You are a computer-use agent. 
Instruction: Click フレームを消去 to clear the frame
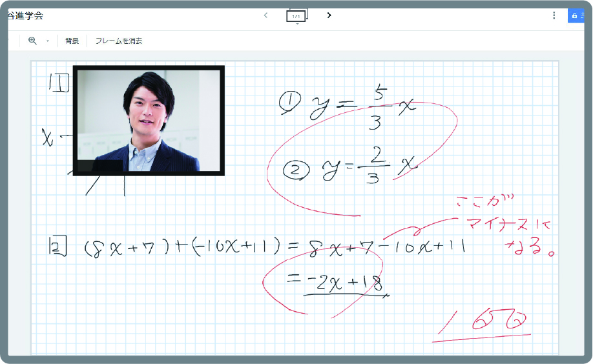coord(118,41)
